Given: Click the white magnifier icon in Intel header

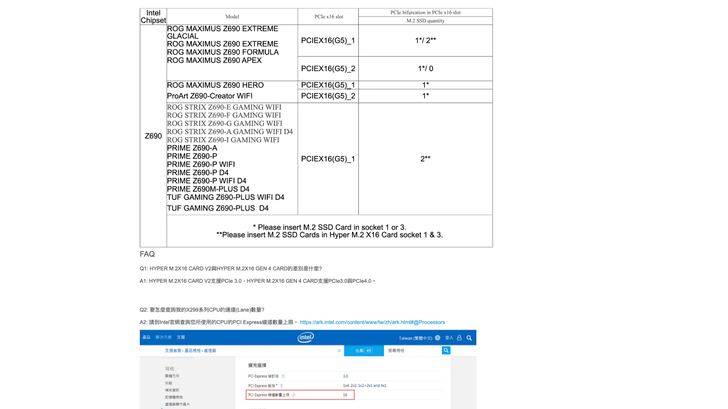Looking at the screenshot, I should (469, 338).
